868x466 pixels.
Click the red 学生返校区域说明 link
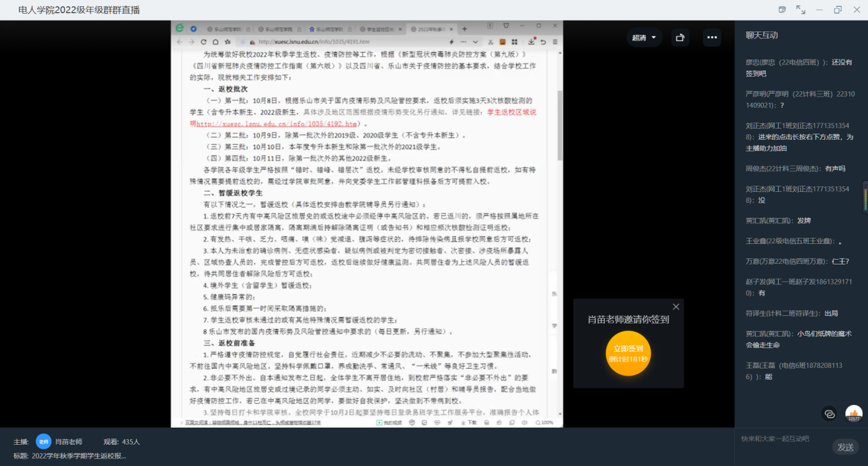point(511,112)
